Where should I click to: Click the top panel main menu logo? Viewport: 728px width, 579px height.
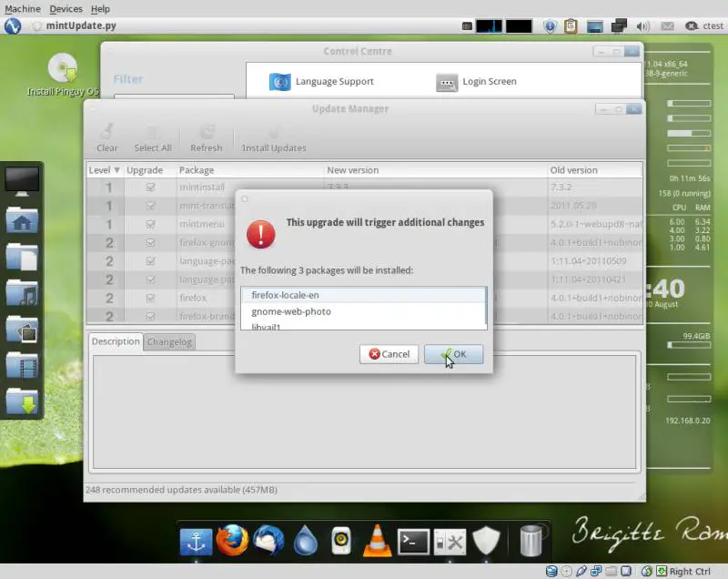point(13,26)
